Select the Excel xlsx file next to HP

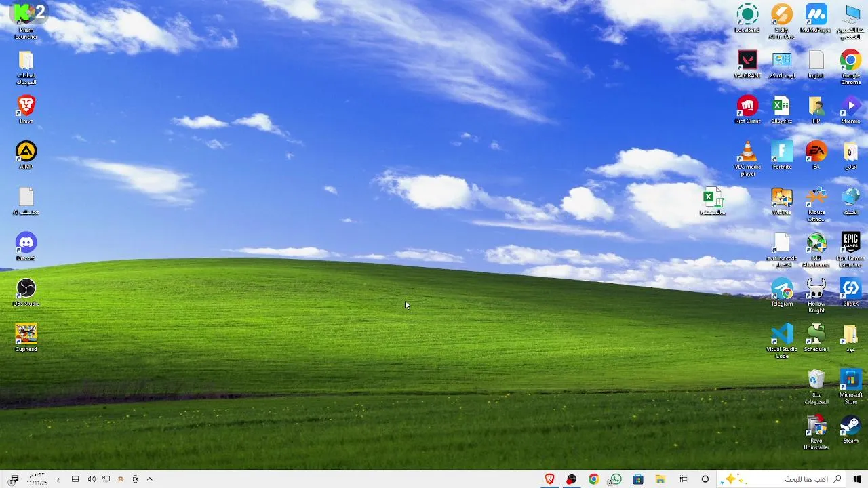pyautogui.click(x=782, y=109)
